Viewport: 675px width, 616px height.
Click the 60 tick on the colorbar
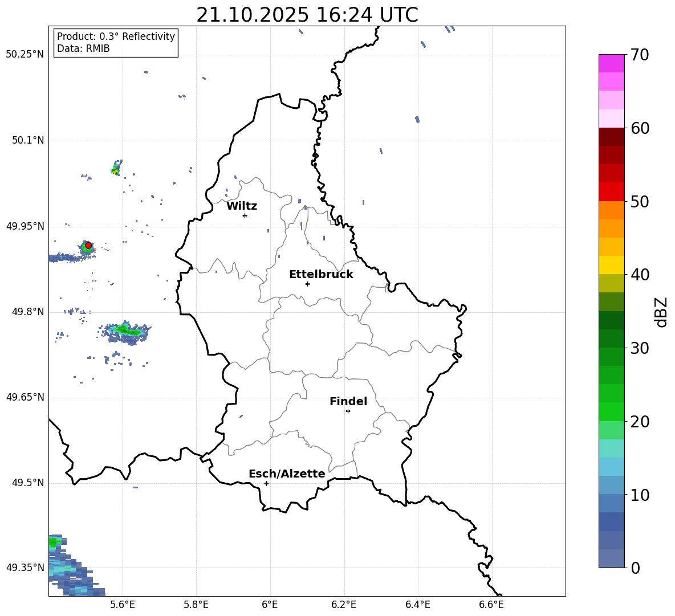click(x=640, y=128)
